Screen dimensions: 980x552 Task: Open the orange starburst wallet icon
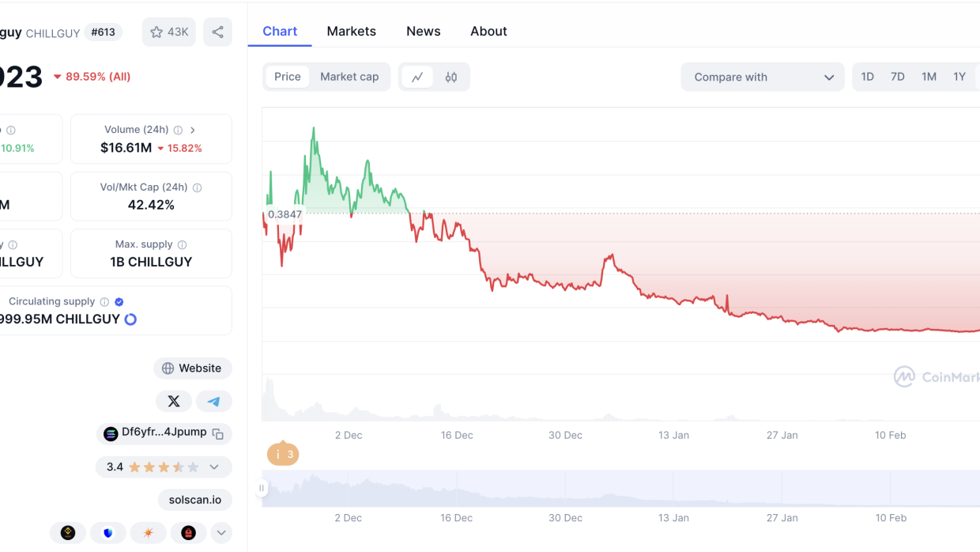pyautogui.click(x=149, y=533)
